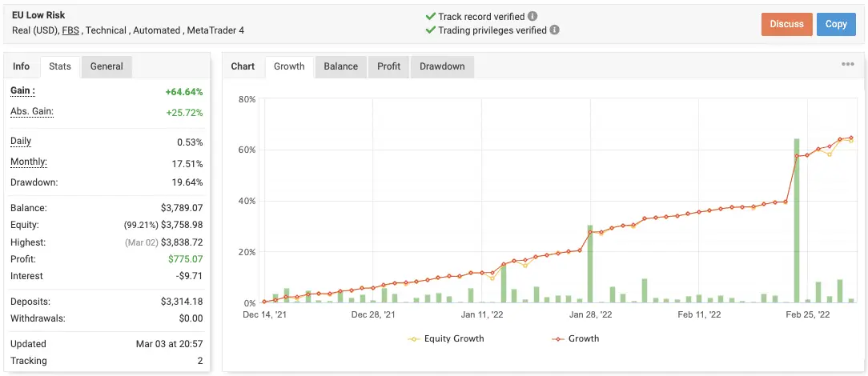View the Drawdown chart tab
Viewport: 868px width, 376px height.
tap(442, 66)
